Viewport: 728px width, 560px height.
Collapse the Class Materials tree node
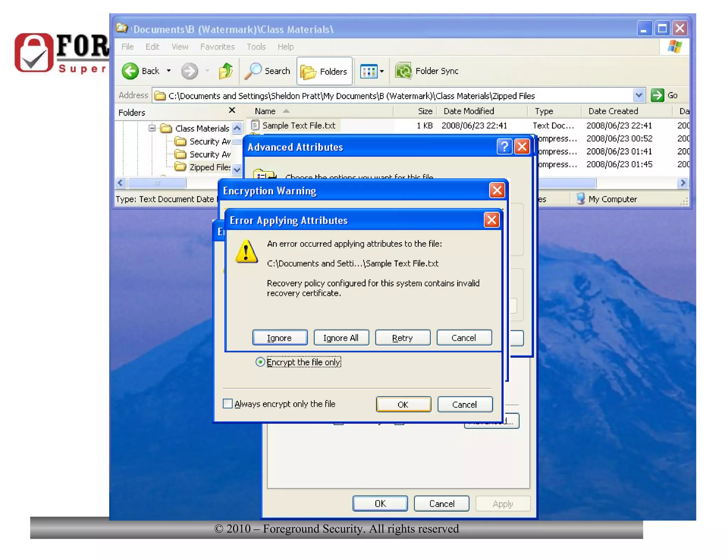(152, 128)
